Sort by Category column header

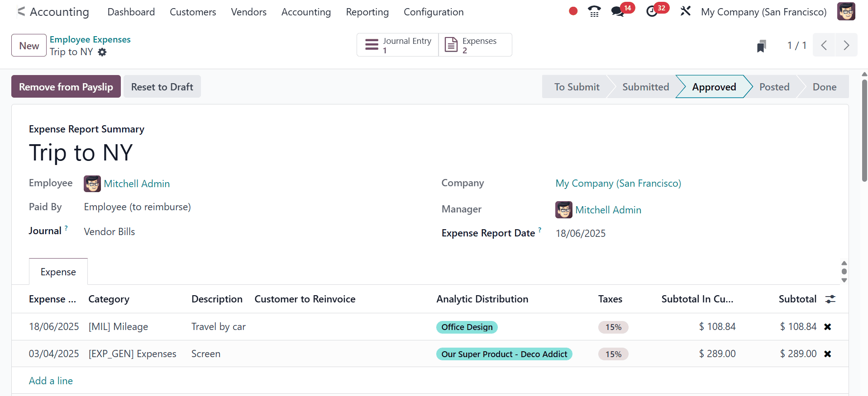[x=109, y=299]
